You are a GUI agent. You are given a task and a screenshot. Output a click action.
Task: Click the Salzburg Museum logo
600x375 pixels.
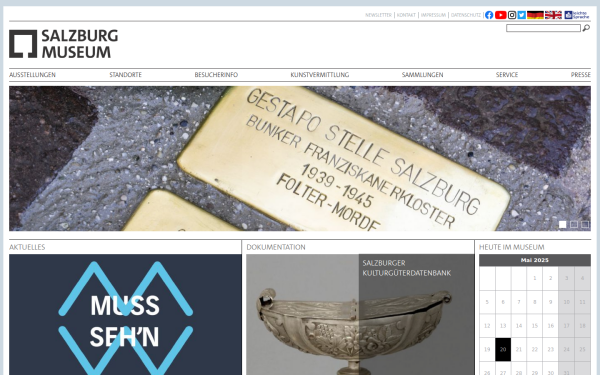[64, 44]
